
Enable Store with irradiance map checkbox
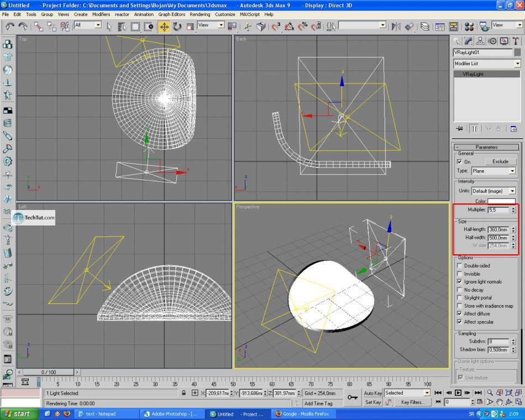pyautogui.click(x=459, y=306)
